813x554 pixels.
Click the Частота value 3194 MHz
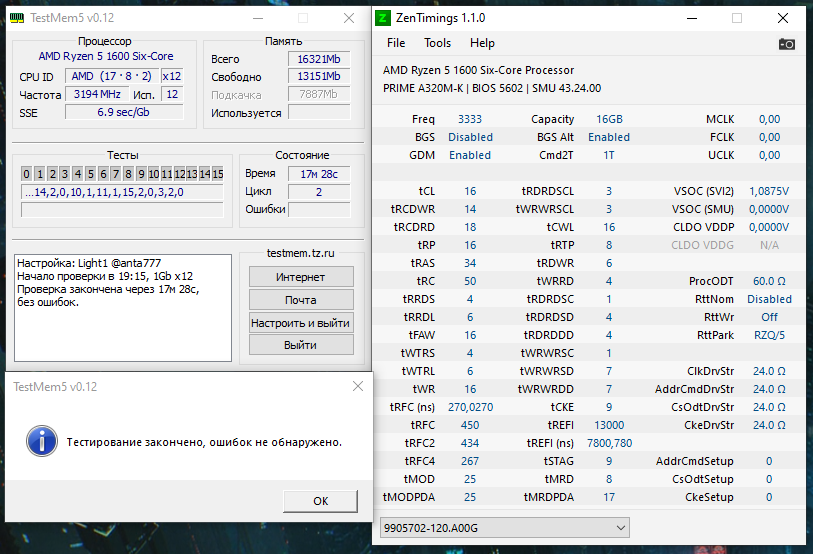pos(97,94)
